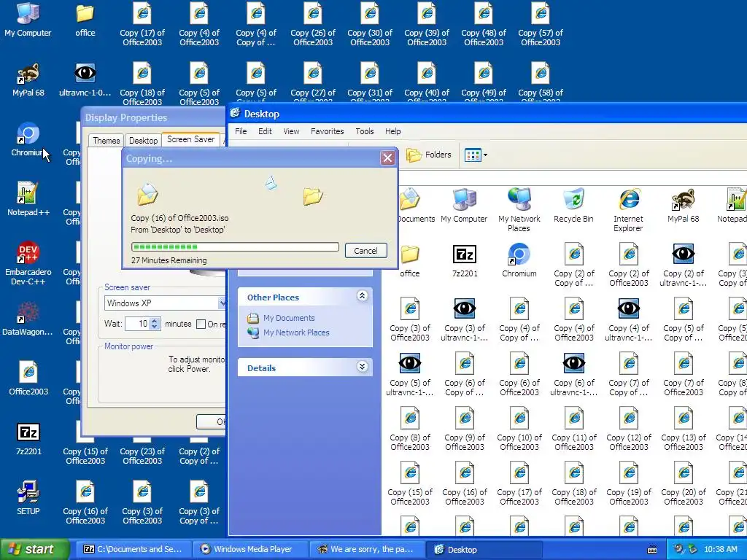The height and width of the screenshot is (560, 747).
Task: Open the View menu in the Desktop window
Action: (x=291, y=131)
